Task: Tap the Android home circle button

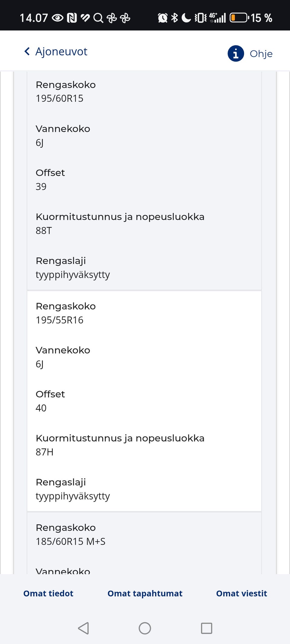Action: [145, 628]
